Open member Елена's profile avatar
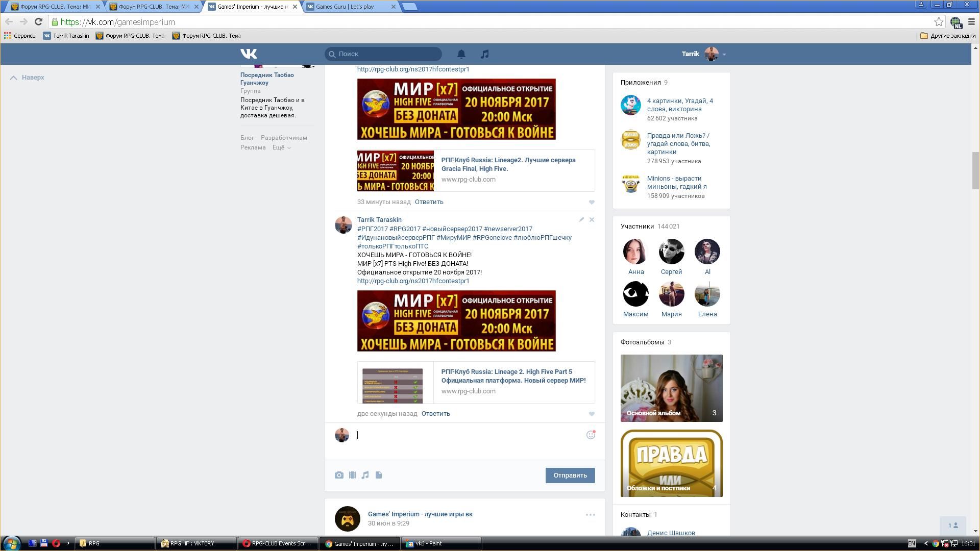Screen dimensions: 980x551 [707, 294]
